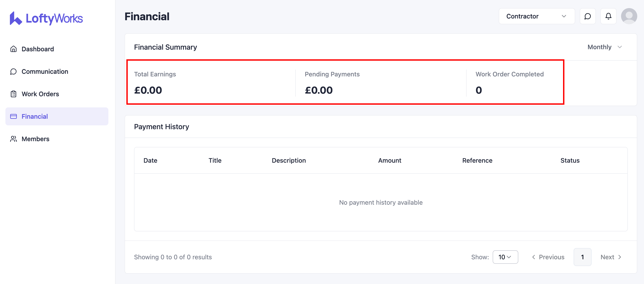644x284 pixels.
Task: Select page 1 in pagination
Action: [x=582, y=257]
